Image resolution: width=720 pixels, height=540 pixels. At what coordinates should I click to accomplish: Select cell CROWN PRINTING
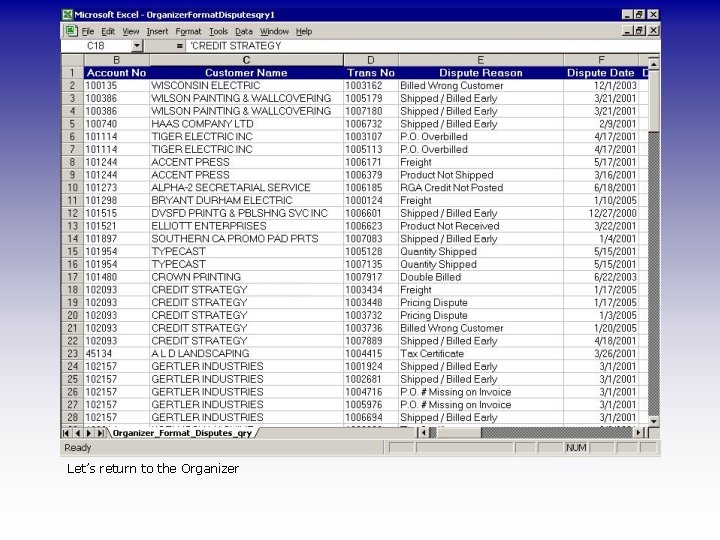click(x=246, y=277)
